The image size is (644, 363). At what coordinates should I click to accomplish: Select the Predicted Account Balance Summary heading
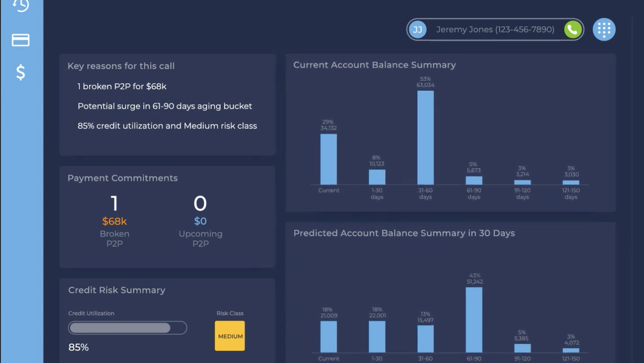pos(404,233)
